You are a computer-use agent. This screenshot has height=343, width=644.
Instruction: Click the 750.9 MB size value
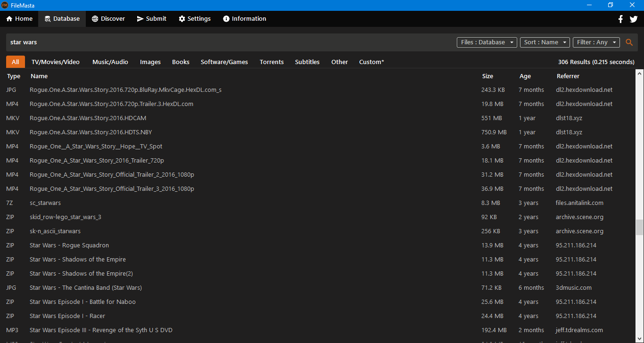494,132
